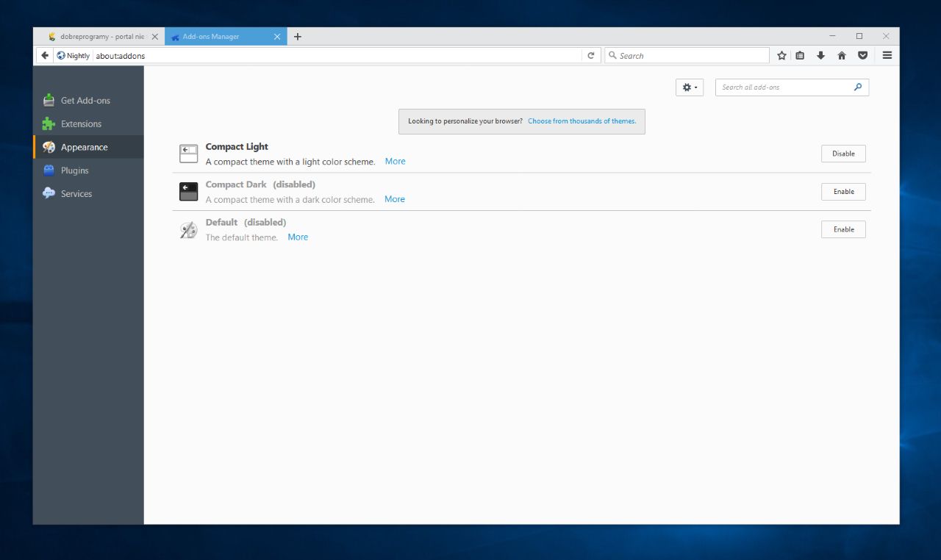Open the Extensions category

[x=81, y=124]
